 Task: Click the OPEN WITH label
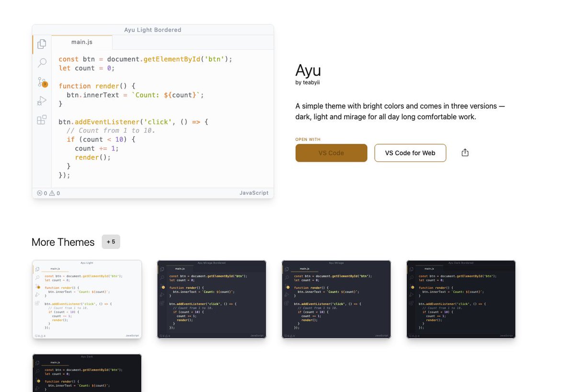point(308,139)
